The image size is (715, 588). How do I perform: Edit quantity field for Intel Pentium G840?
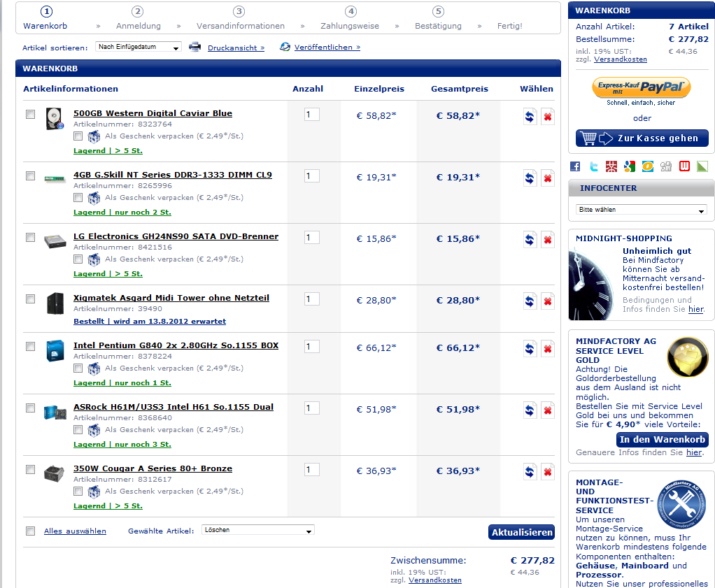(312, 346)
